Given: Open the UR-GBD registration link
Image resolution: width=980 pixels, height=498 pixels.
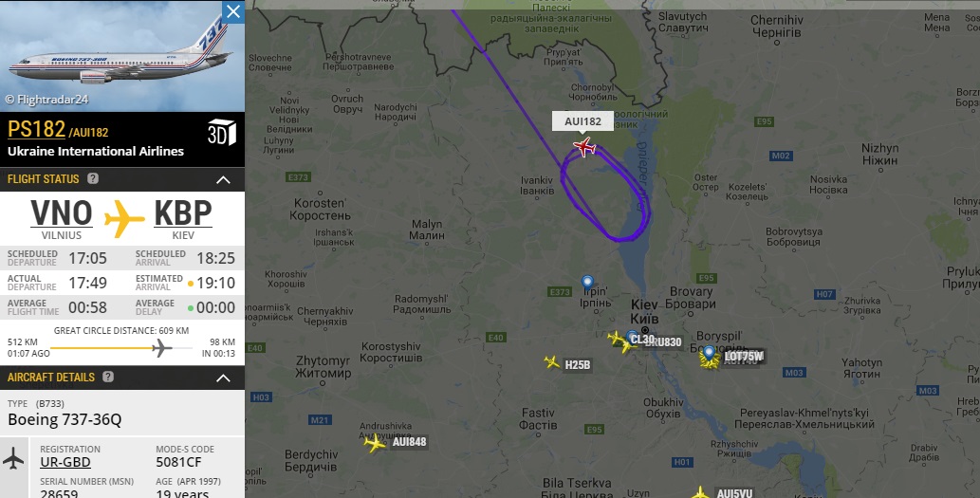Looking at the screenshot, I should pyautogui.click(x=65, y=462).
